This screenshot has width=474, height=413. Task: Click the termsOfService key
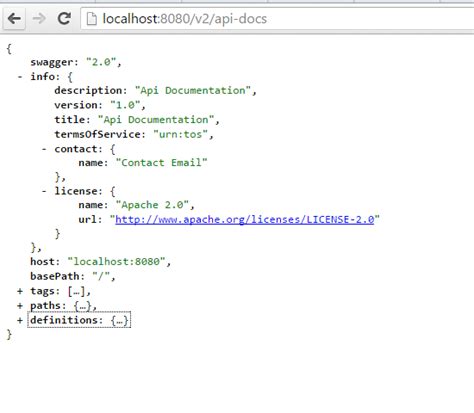coord(97,134)
